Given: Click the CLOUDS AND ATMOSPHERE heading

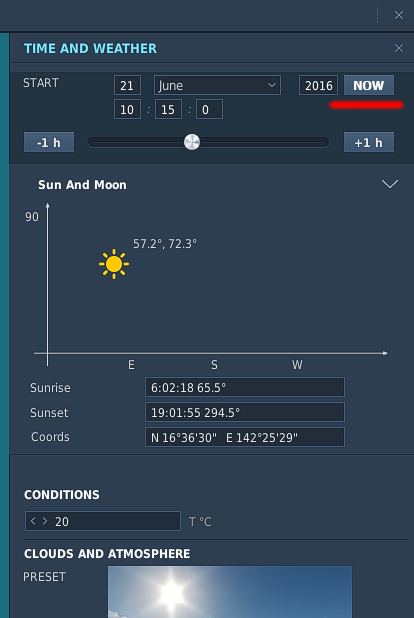Looking at the screenshot, I should click(x=107, y=554).
